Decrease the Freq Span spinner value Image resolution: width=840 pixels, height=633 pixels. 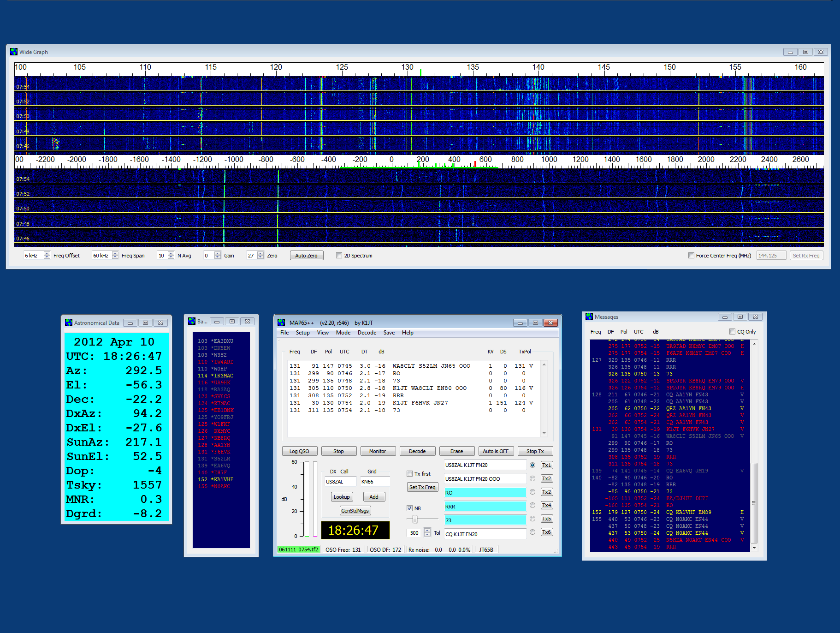(115, 257)
